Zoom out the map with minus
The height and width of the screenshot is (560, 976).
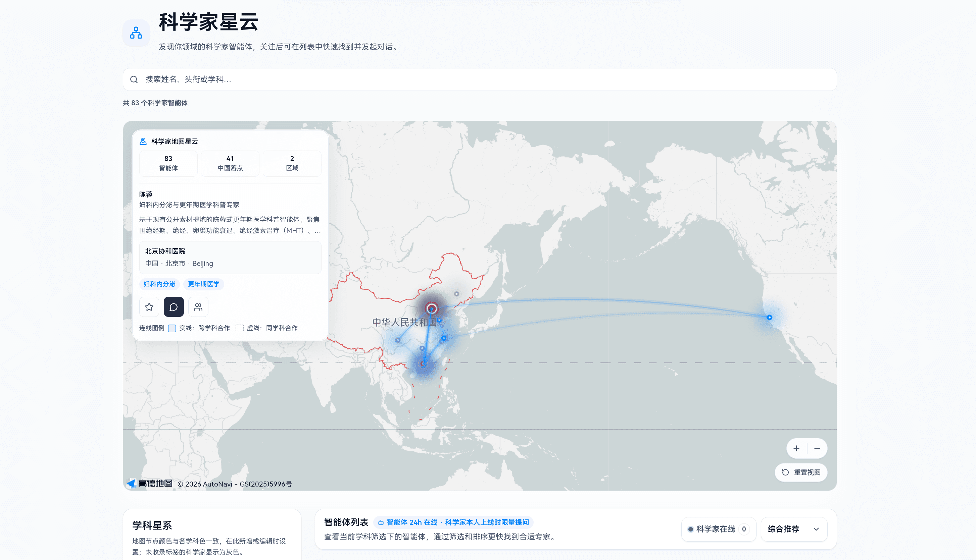point(817,448)
